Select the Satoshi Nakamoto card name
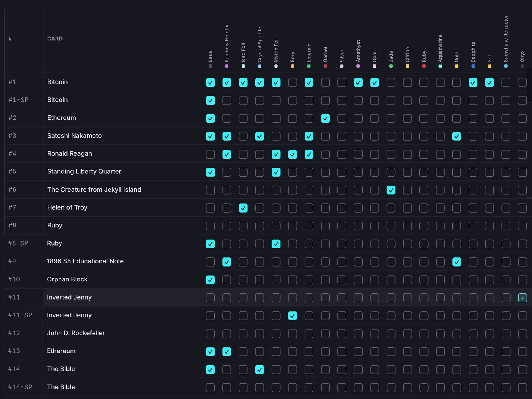The height and width of the screenshot is (399, 532). 74,136
